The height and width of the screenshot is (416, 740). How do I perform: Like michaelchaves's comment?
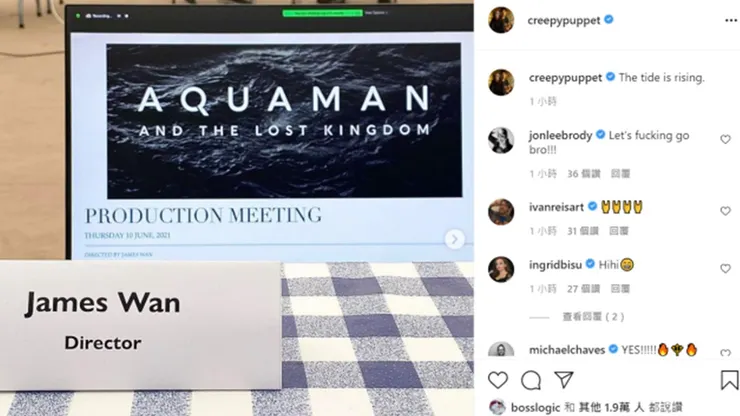[725, 352]
